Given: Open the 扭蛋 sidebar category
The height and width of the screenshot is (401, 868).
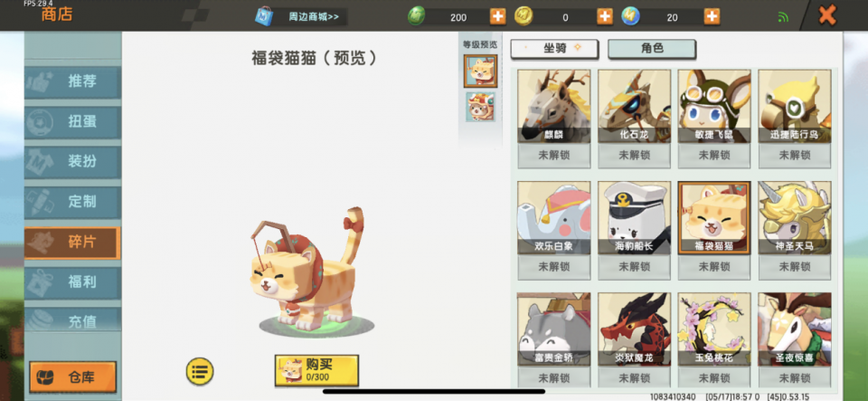Looking at the screenshot, I should 72,122.
